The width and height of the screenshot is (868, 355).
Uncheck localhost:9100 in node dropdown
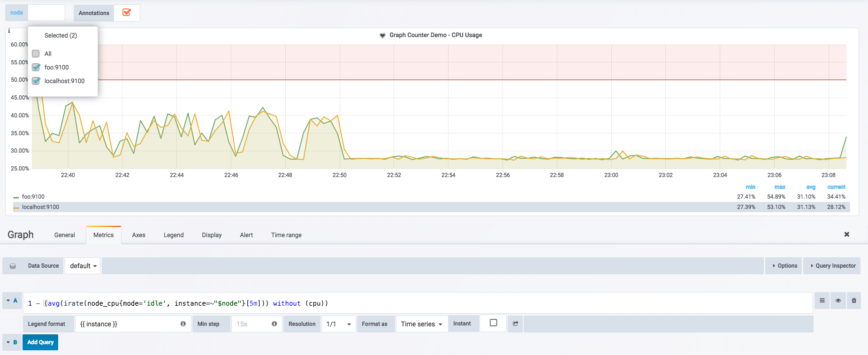tap(36, 81)
